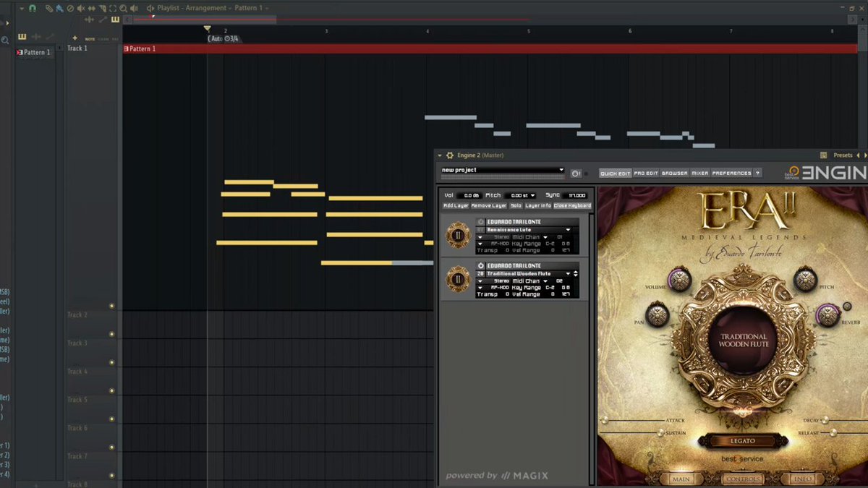Click the previous preset arrow in Engine titlebar

point(858,155)
